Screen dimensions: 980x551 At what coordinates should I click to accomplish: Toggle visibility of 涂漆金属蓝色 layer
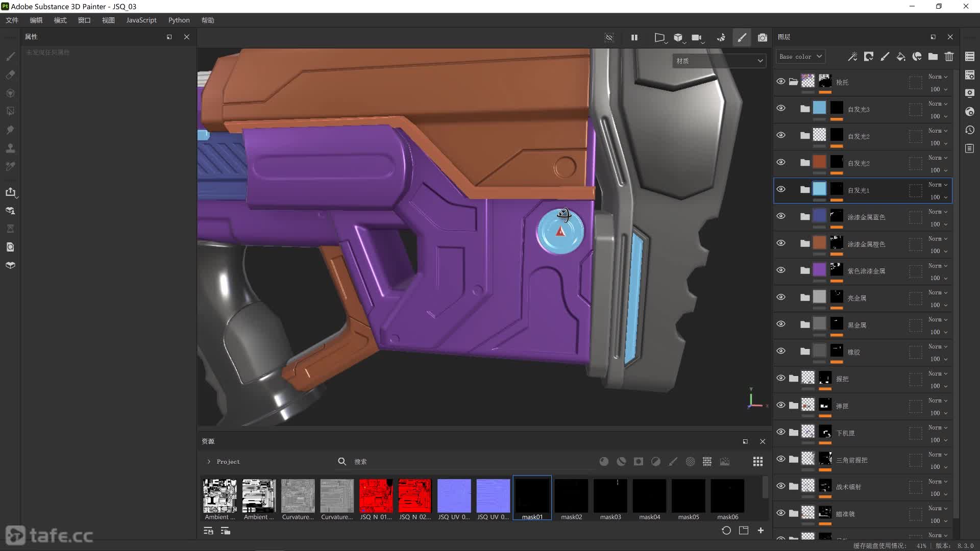click(x=781, y=216)
